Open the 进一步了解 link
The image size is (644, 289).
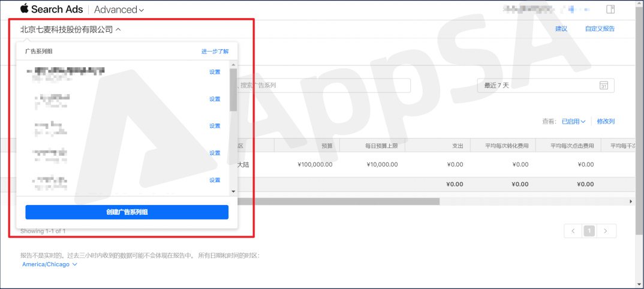[215, 52]
